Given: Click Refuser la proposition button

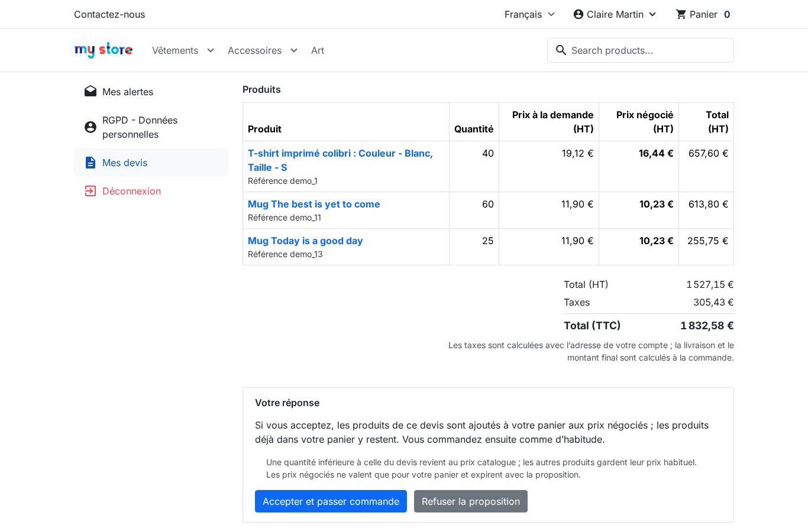Looking at the screenshot, I should (x=471, y=501).
